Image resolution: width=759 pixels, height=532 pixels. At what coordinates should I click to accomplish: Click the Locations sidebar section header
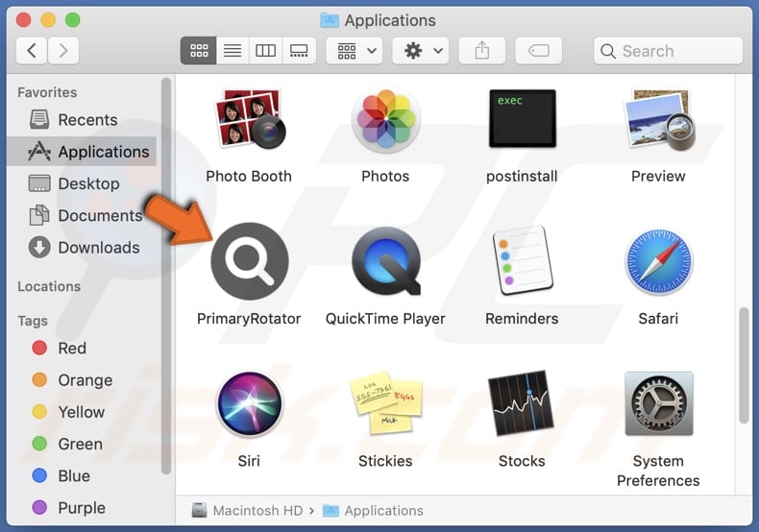tap(49, 286)
